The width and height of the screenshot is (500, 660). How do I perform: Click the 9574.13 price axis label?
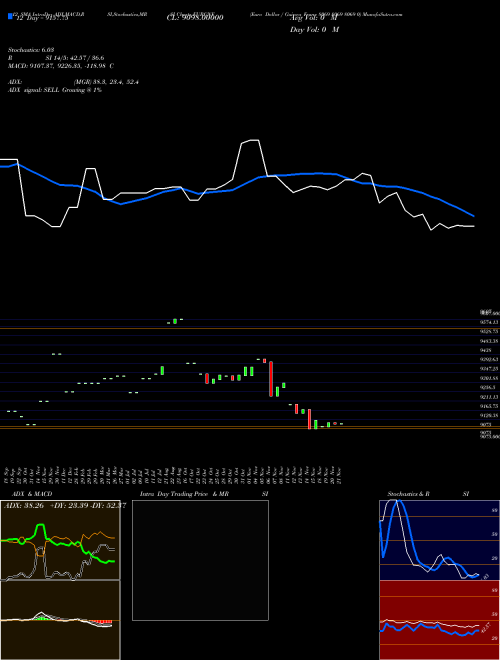click(x=489, y=322)
